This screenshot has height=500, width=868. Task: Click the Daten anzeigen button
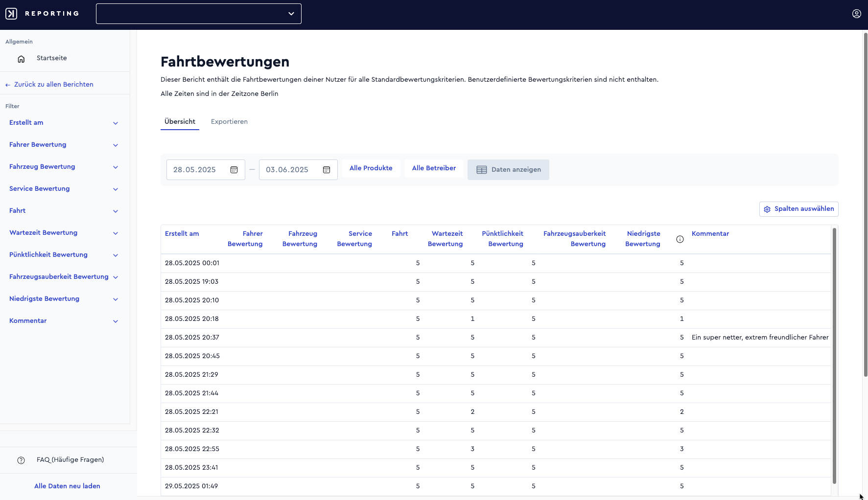pos(508,170)
